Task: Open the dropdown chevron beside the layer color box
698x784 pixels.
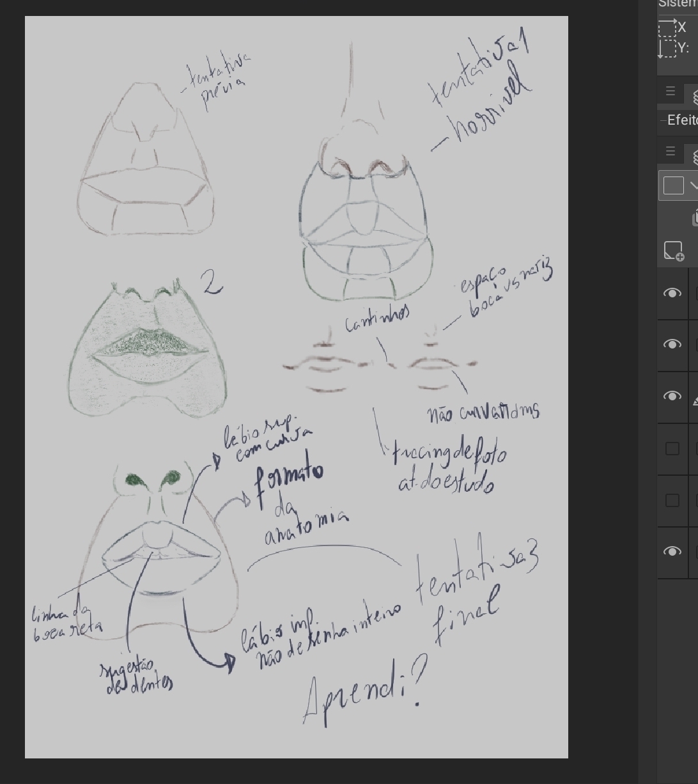Action: (693, 185)
